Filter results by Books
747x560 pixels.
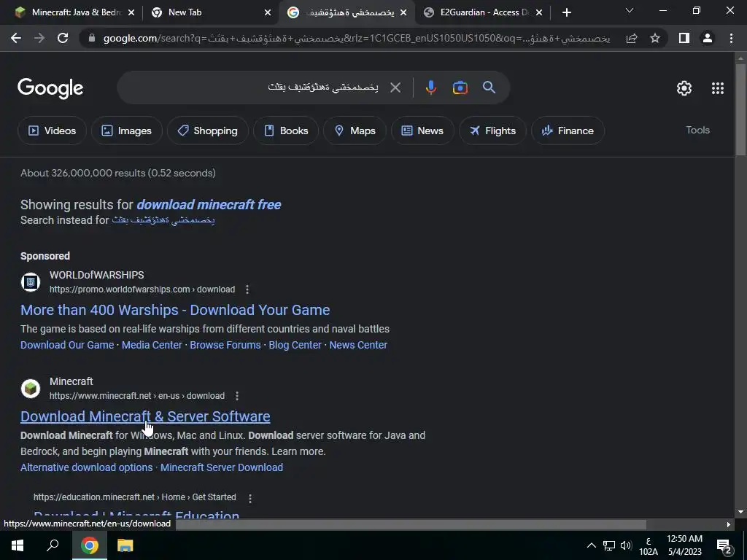coord(286,131)
